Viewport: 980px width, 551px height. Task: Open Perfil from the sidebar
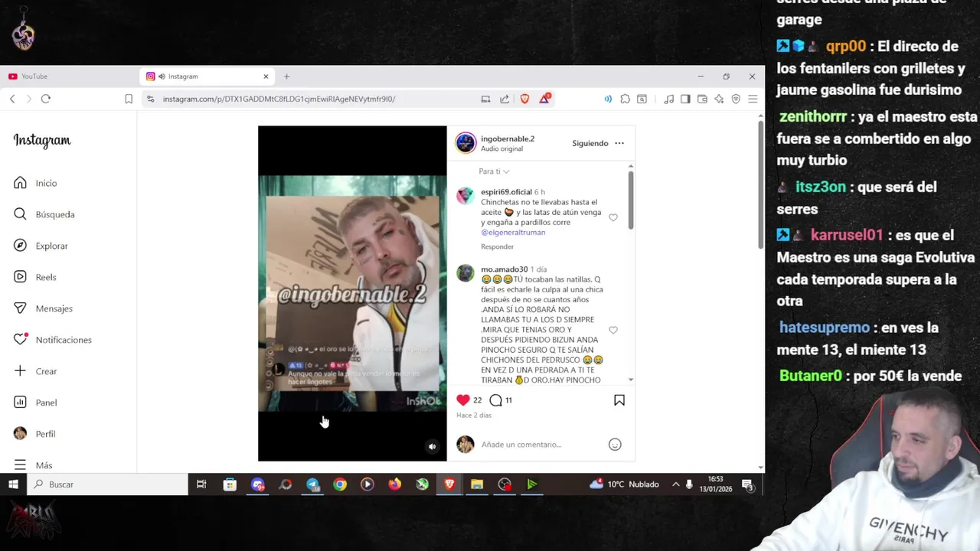point(34,434)
